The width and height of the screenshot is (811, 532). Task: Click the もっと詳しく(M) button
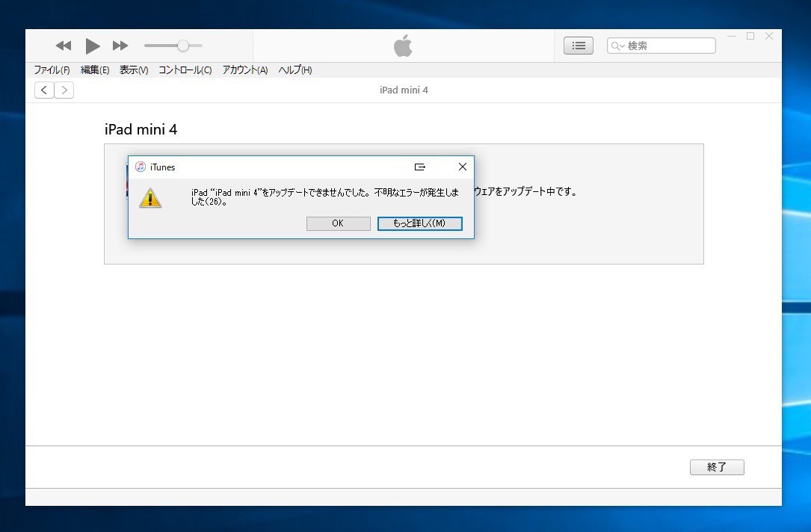click(419, 223)
